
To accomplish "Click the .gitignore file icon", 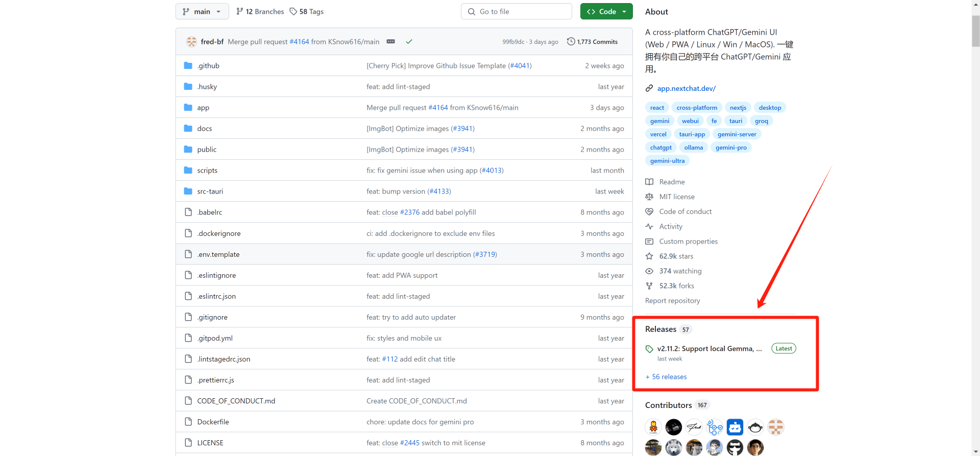I will pyautogui.click(x=188, y=317).
